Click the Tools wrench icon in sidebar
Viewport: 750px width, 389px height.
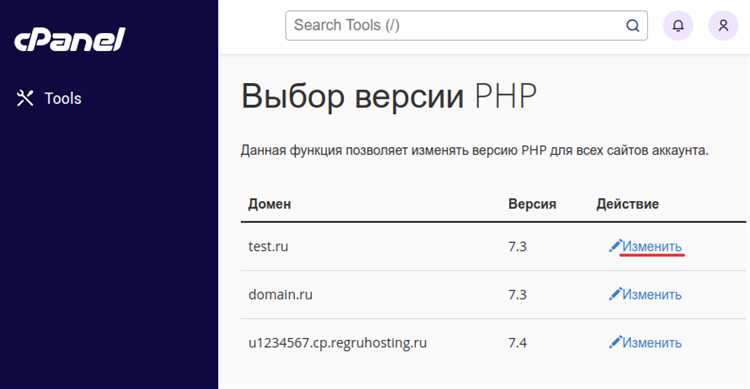(25, 98)
